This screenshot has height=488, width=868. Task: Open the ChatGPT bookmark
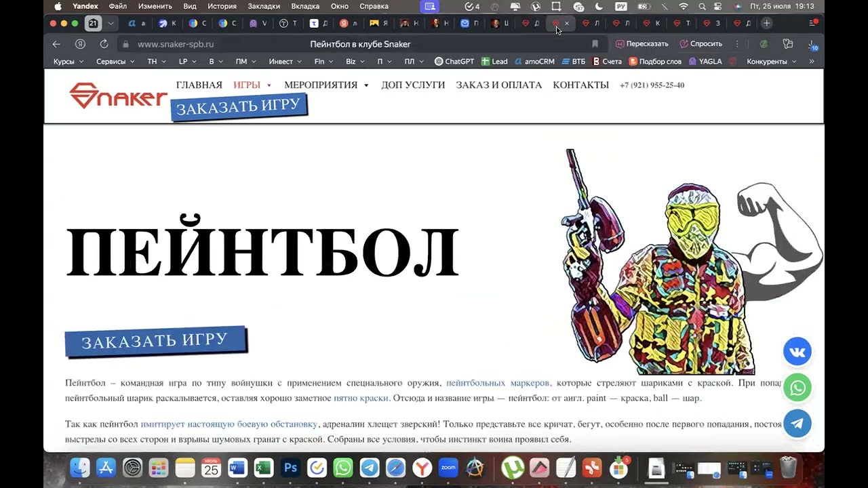pos(454,62)
